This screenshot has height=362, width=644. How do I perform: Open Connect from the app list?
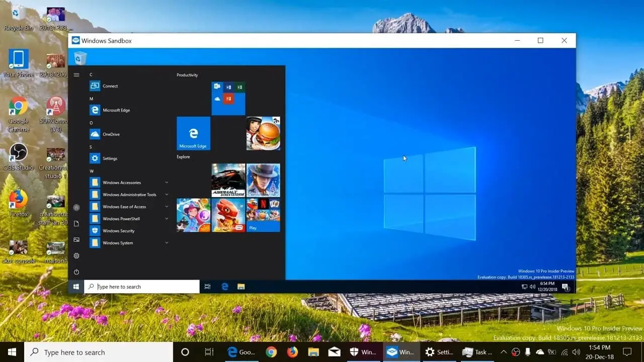(110, 86)
